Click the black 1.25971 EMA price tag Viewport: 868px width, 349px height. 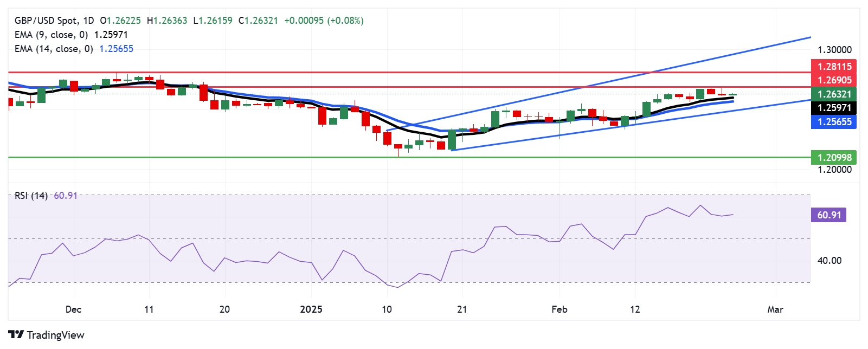point(834,108)
